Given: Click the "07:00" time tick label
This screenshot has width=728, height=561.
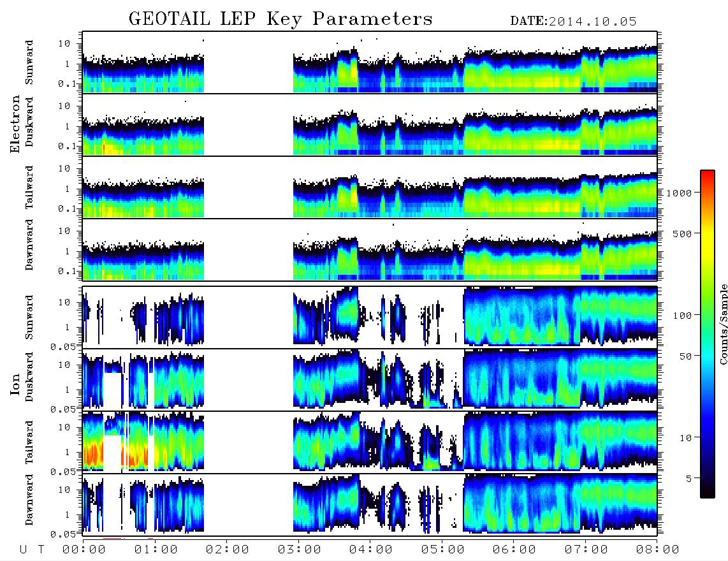Looking at the screenshot, I should tap(586, 550).
